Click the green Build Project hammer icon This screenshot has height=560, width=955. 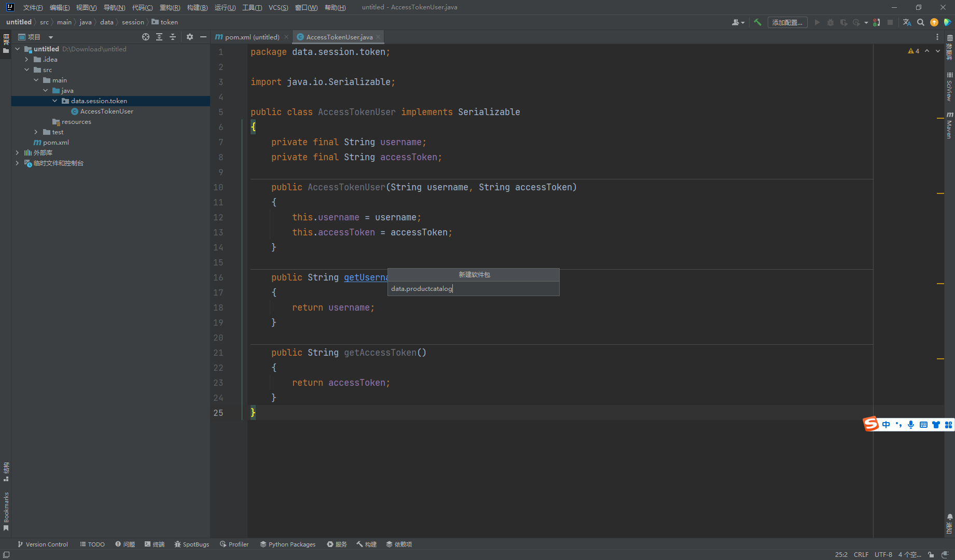[x=757, y=22]
